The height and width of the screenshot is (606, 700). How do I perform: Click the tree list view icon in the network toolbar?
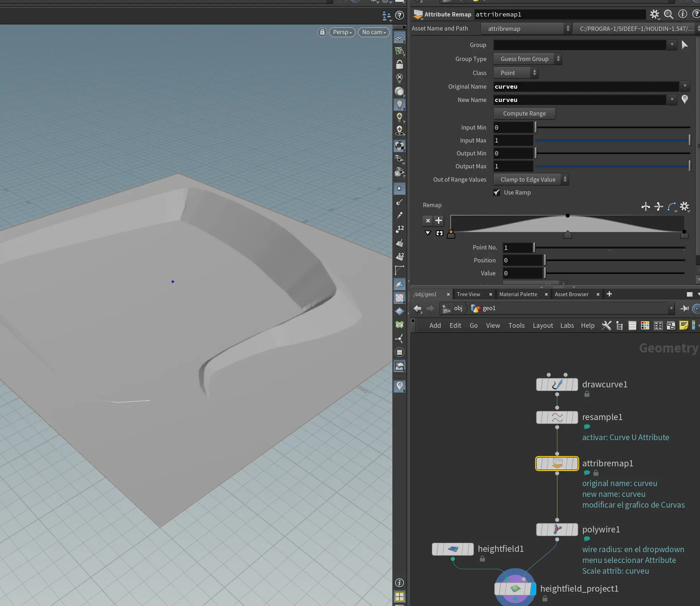(x=620, y=326)
